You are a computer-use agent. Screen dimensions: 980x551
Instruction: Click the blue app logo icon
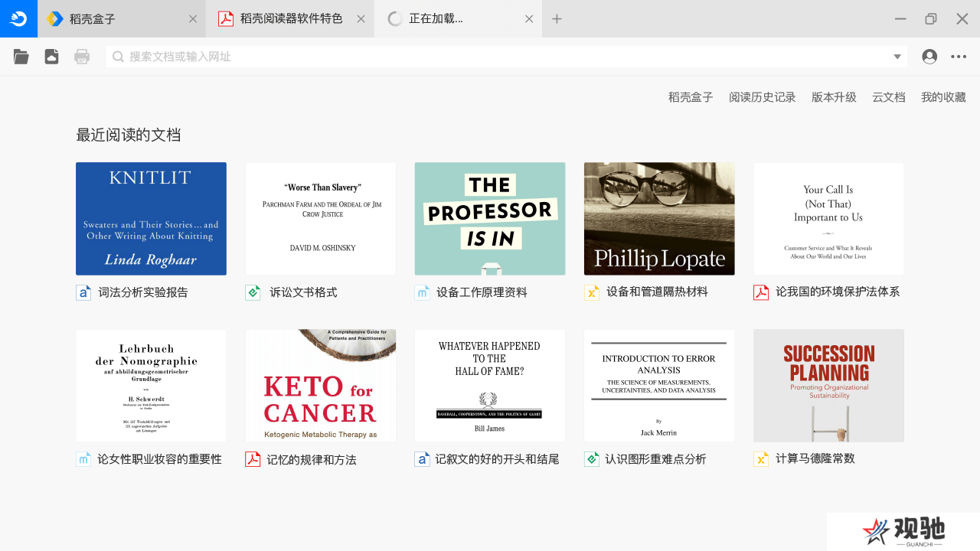(x=18, y=18)
